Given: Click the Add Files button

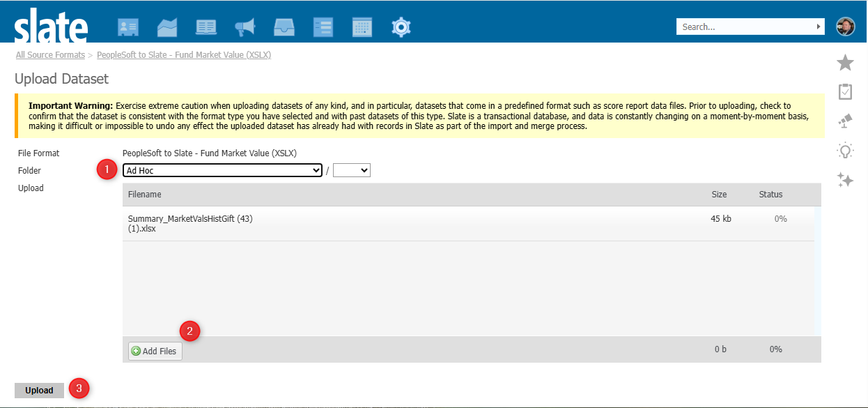Looking at the screenshot, I should click(x=155, y=351).
